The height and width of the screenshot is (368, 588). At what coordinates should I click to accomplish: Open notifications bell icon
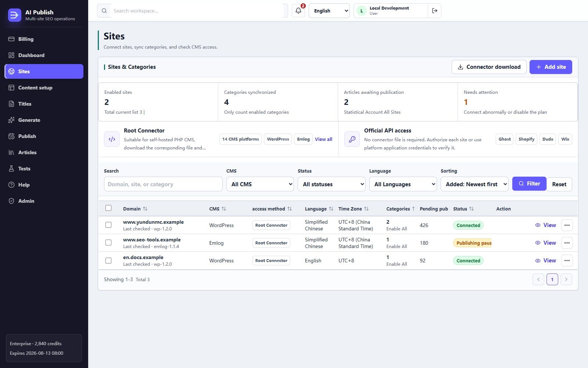pos(298,11)
